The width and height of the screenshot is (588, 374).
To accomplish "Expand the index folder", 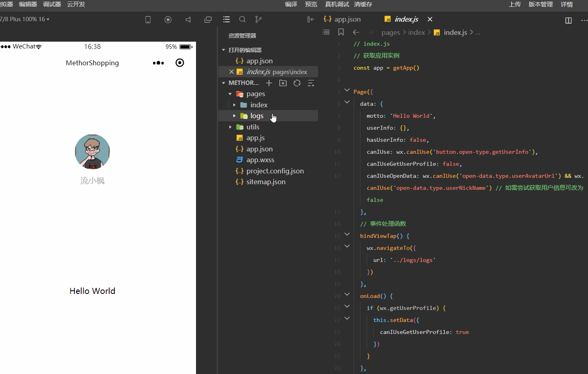I will pyautogui.click(x=234, y=105).
